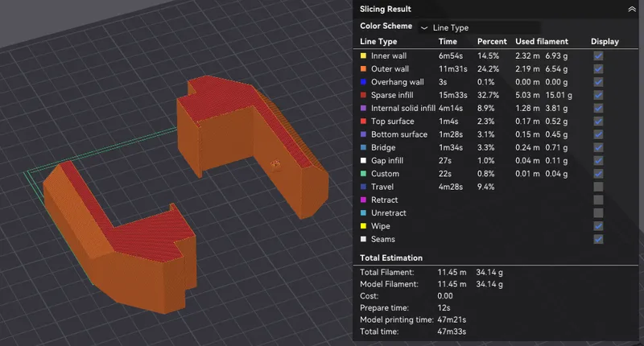
Task: Click the magenta Retract color swatch
Action: coord(363,200)
